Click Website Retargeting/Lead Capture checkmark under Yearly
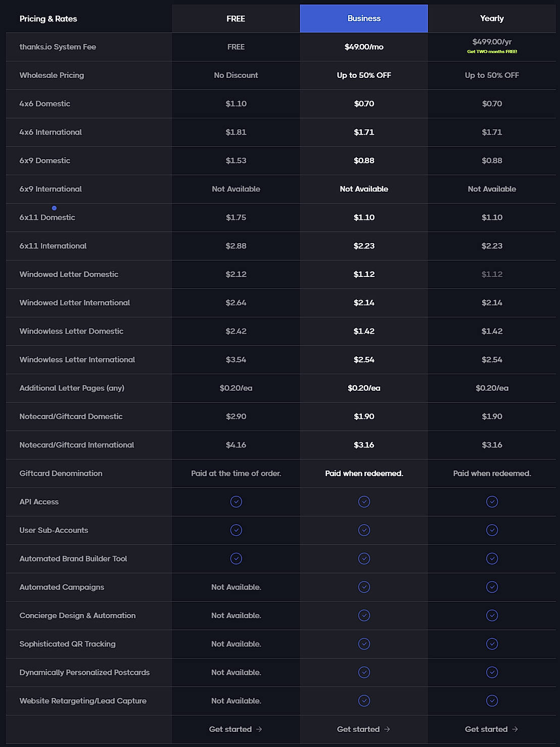 [x=492, y=701]
